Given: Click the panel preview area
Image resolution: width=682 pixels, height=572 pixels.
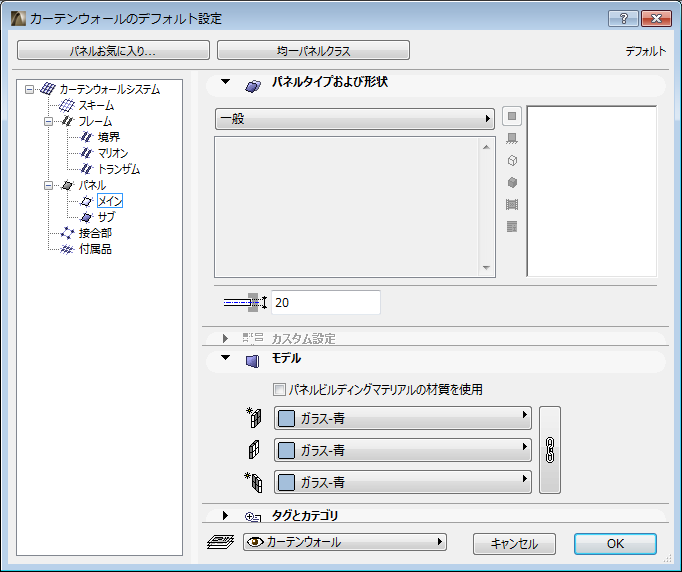Looking at the screenshot, I should click(x=592, y=191).
